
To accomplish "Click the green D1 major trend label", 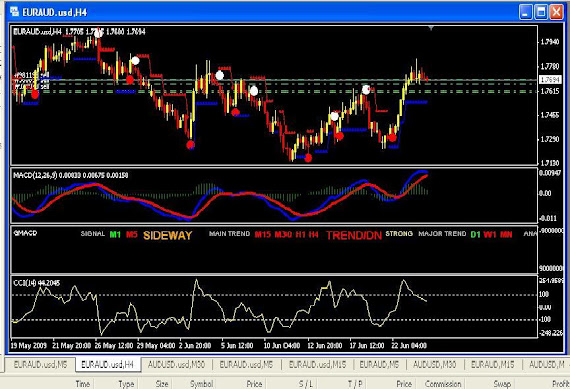I will tap(475, 234).
